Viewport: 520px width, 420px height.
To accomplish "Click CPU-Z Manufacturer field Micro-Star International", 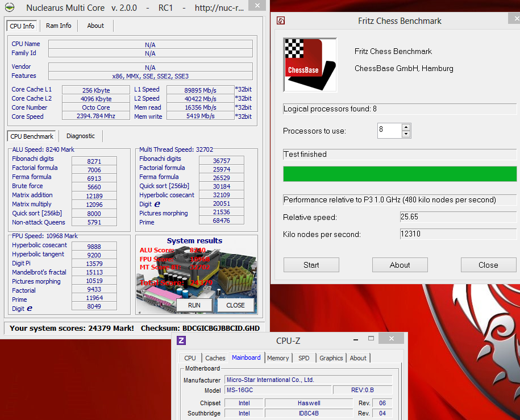I will point(309,380).
